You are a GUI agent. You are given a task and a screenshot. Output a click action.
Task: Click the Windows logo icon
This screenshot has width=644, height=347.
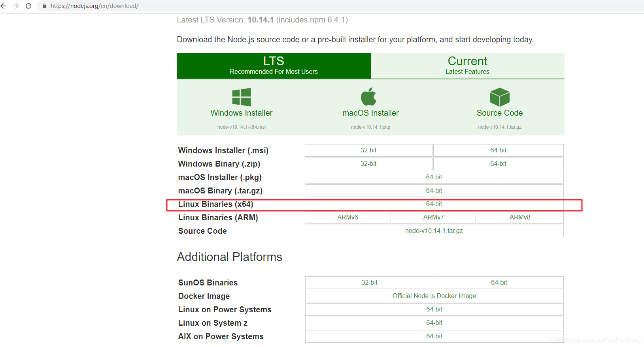[242, 97]
